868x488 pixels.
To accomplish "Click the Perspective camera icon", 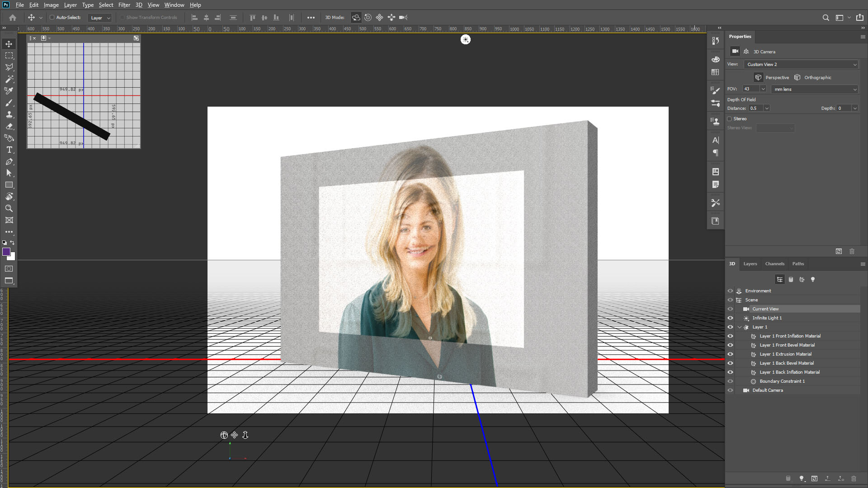I will [758, 77].
